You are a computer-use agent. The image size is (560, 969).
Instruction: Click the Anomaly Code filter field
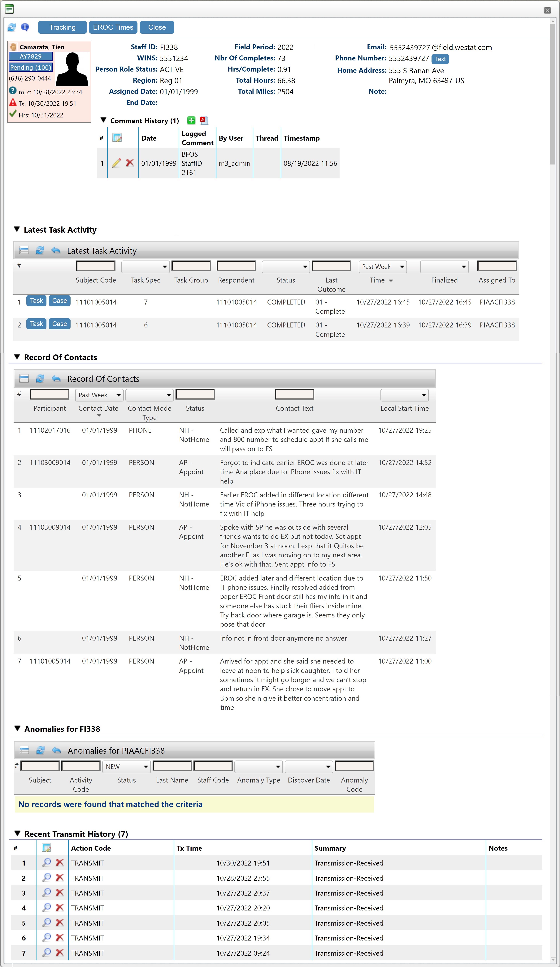(x=354, y=766)
